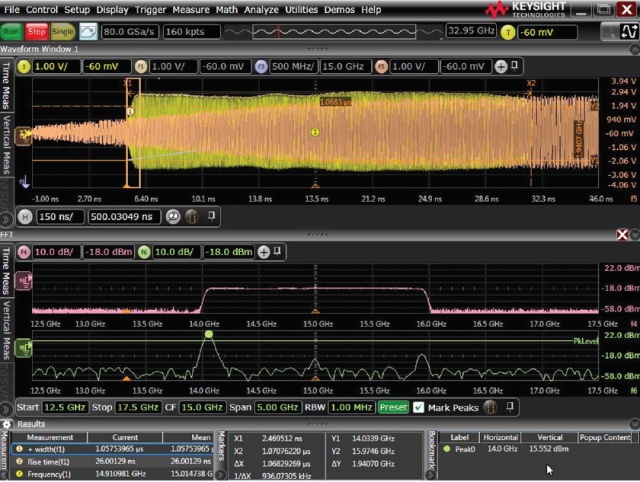Select the 160 kpts memory depth field
Image resolution: width=640 pixels, height=482 pixels.
[191, 31]
